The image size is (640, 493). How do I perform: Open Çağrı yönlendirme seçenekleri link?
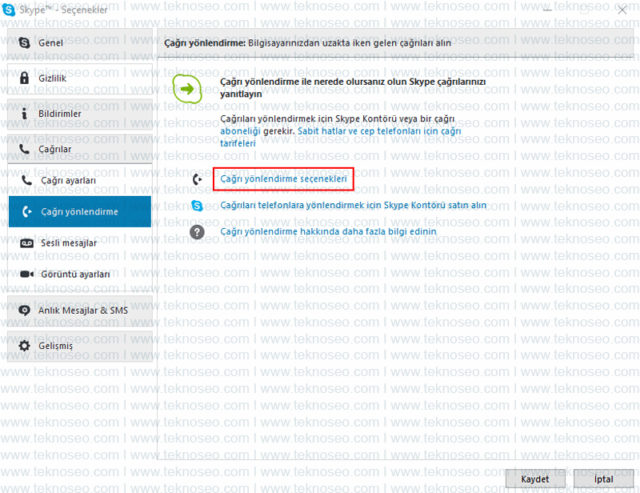click(x=283, y=179)
